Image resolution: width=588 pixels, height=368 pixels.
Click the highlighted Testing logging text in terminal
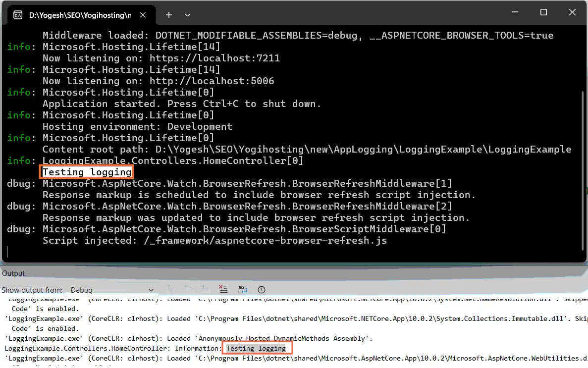point(86,171)
